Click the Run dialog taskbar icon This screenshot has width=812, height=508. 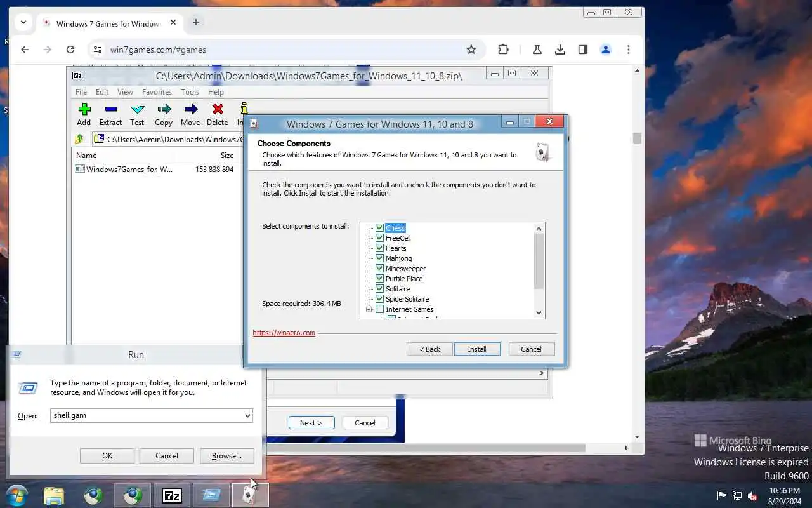tap(211, 495)
